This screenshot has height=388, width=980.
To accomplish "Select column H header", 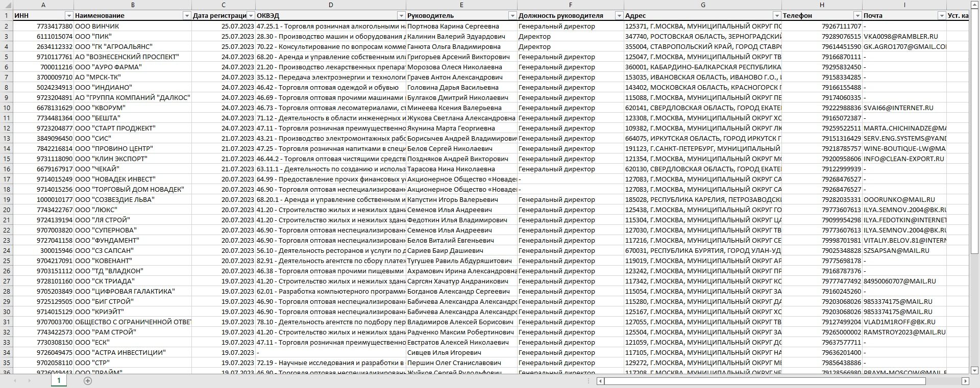I will point(822,5).
